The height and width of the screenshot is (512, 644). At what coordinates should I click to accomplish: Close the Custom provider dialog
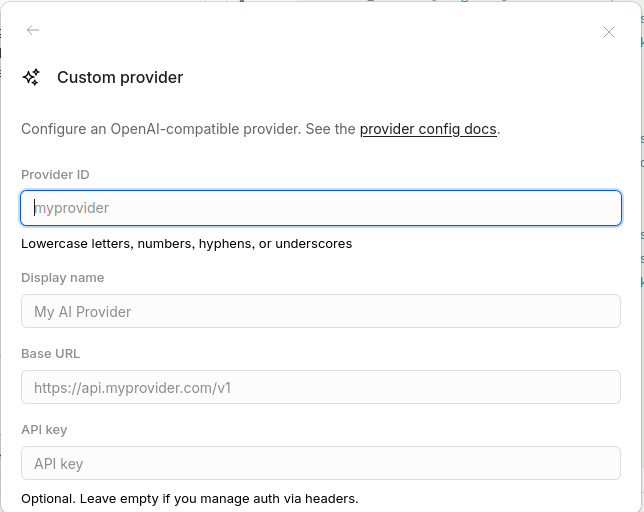609,32
